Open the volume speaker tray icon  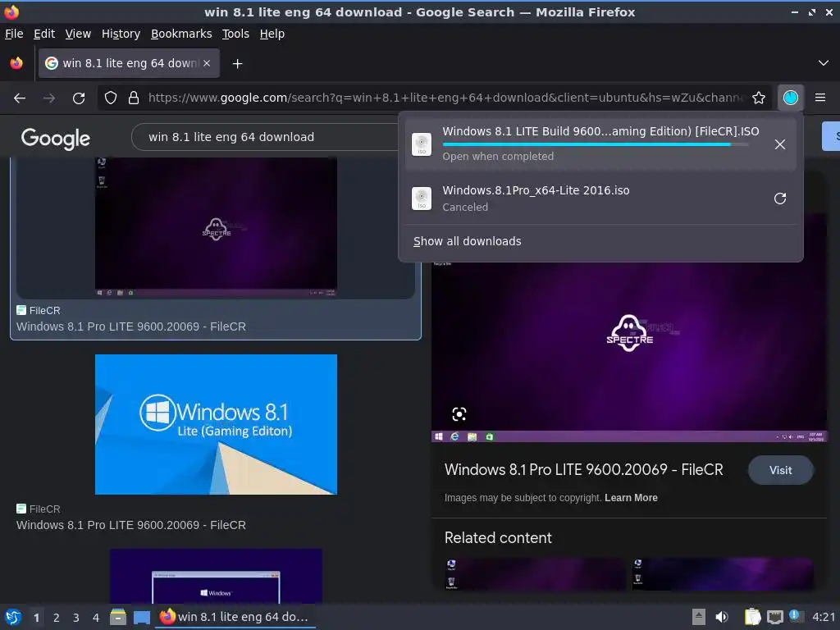[722, 617]
